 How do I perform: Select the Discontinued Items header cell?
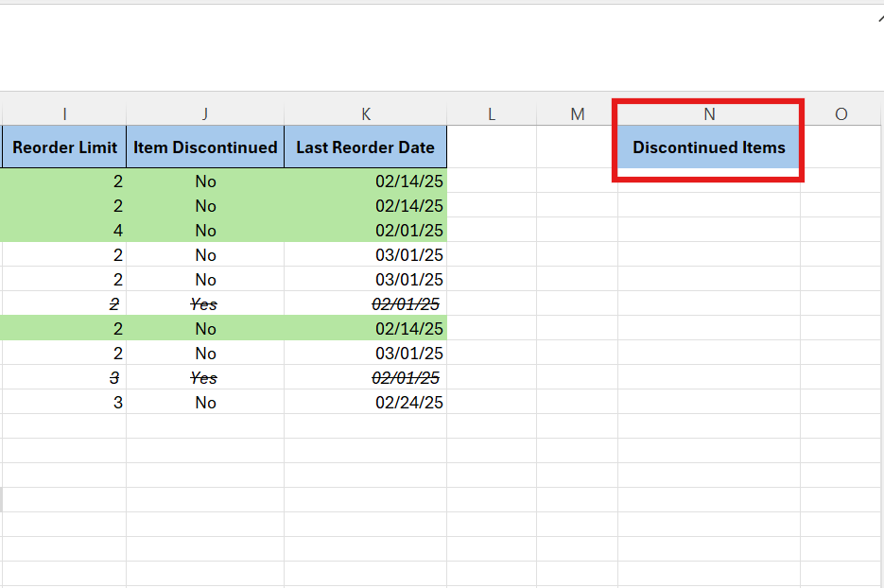709,147
